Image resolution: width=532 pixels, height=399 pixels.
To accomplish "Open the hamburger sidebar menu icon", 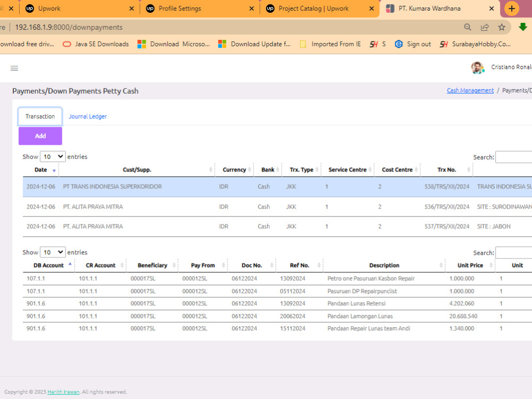I will coord(14,68).
